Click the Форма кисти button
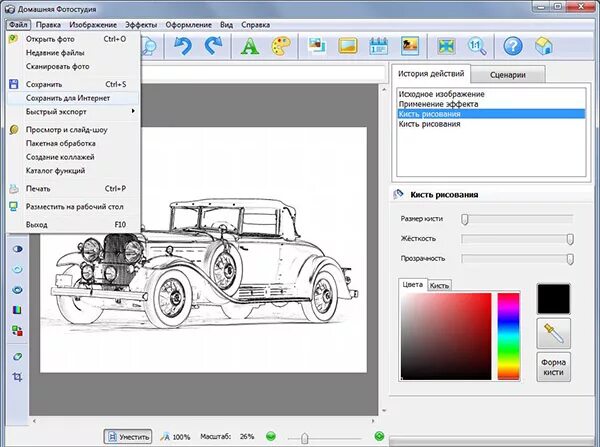The image size is (600, 447). [x=553, y=367]
